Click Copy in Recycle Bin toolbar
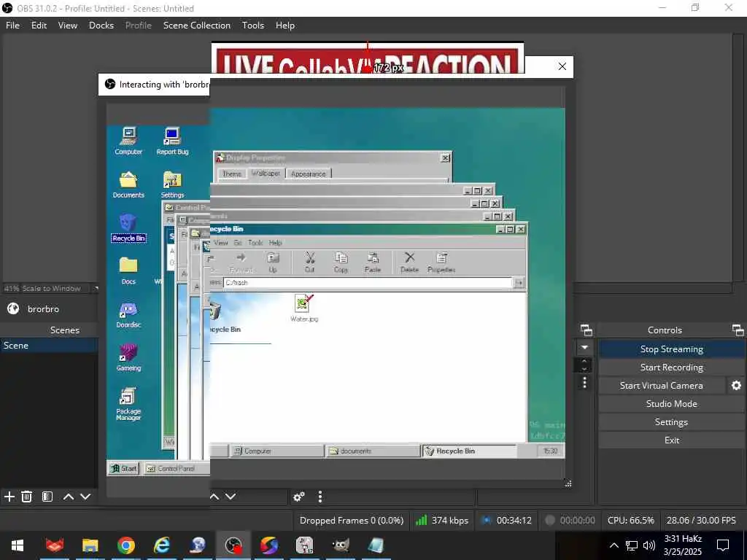747x560 pixels. pos(341,262)
